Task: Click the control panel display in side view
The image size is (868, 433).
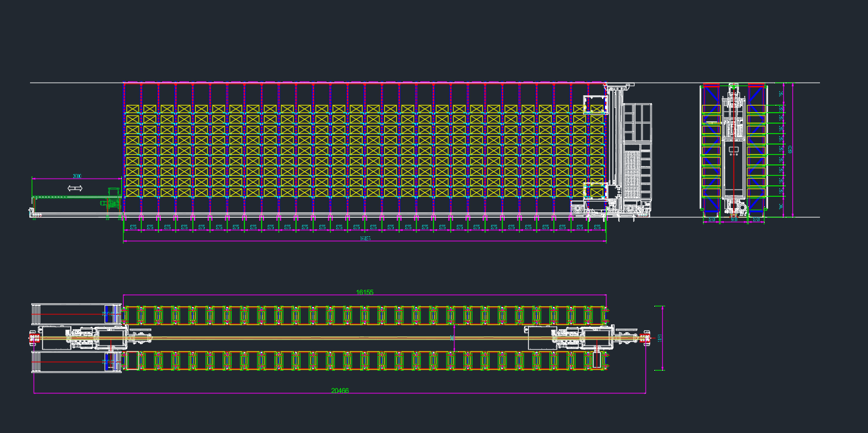Action: pyautogui.click(x=734, y=148)
